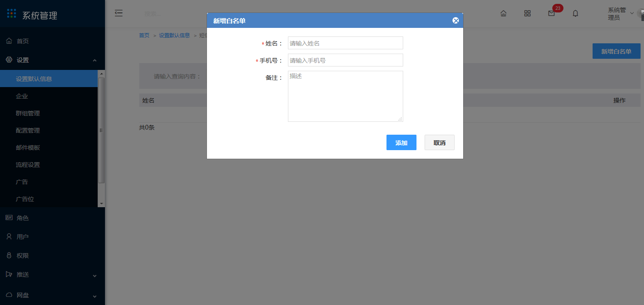Screen dimensions: 644x305
Task: Collapse the 设置 menu chevron
Action: [95, 60]
